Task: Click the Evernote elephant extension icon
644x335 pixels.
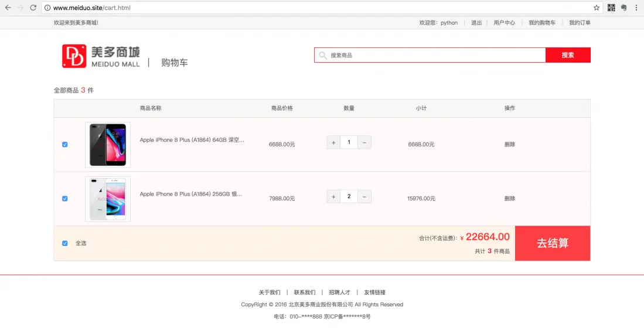Action: [624, 8]
